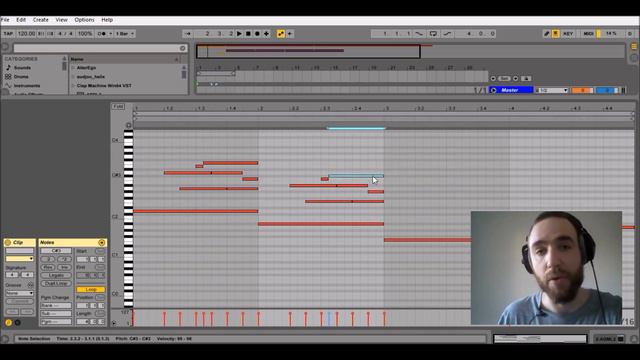Image resolution: width=640 pixels, height=360 pixels.
Task: Toggle the Punch-Out switch
Action: click(447, 34)
